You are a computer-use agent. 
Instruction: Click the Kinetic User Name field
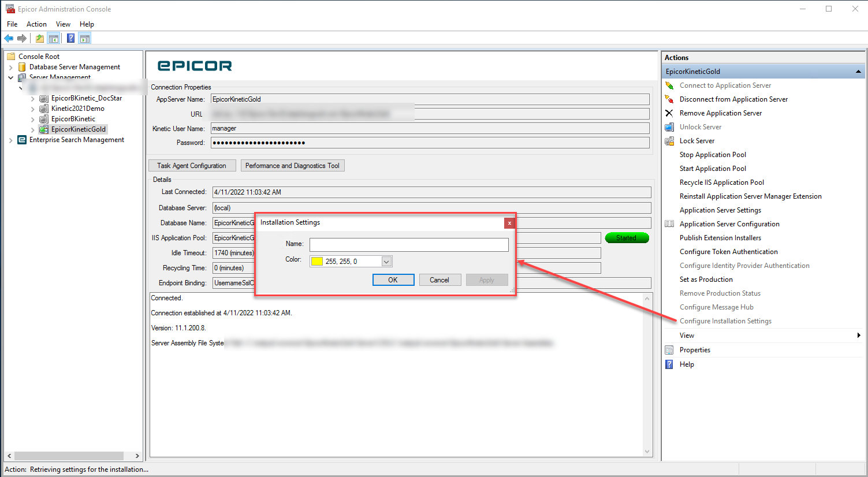tap(430, 128)
